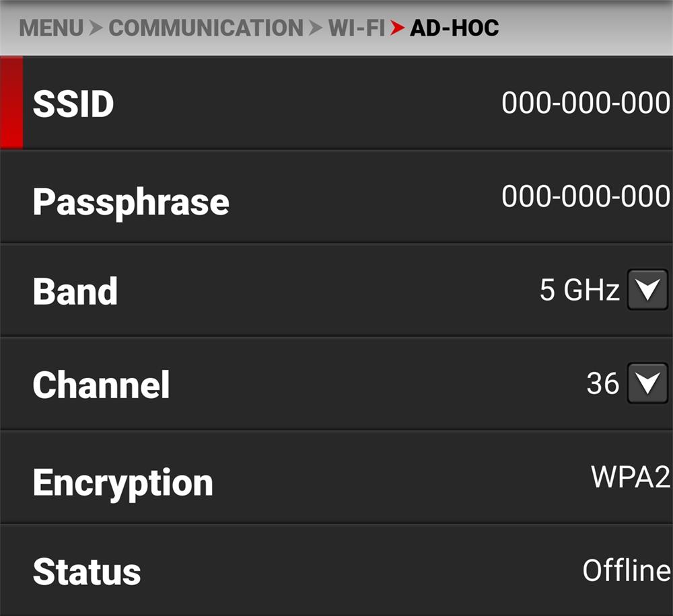Click the AD-HOC breadcrumb title
Screen dimensions: 673x616
pos(454,28)
